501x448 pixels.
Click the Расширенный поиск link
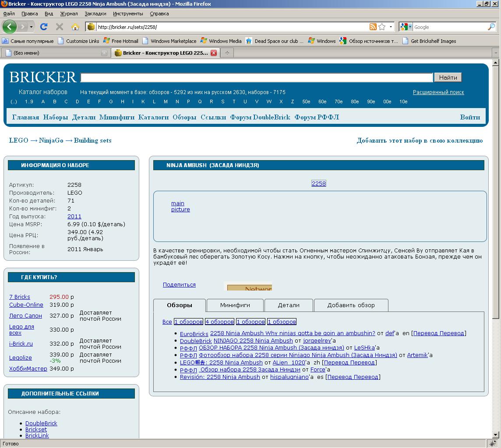click(438, 92)
